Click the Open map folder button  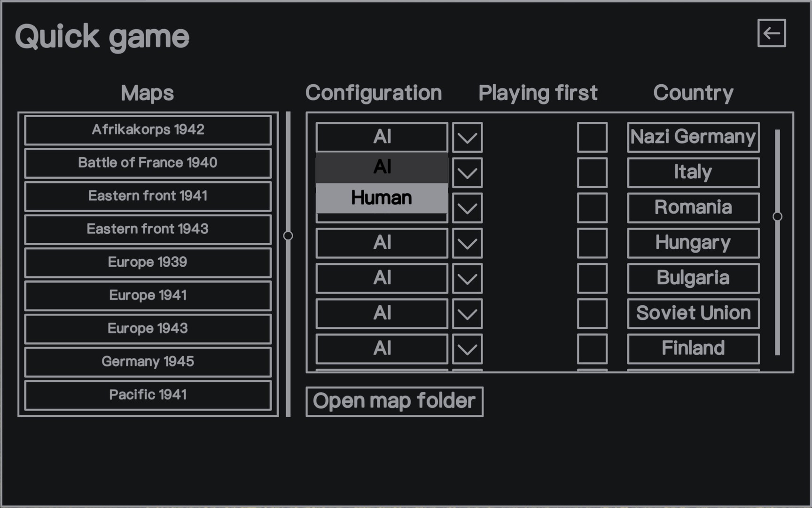pos(394,402)
